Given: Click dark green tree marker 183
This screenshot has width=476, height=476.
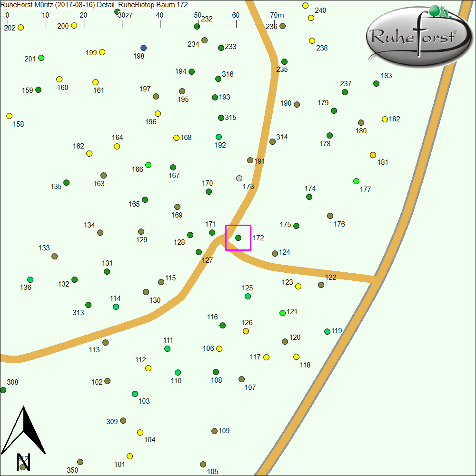Looking at the screenshot, I should click(377, 84).
